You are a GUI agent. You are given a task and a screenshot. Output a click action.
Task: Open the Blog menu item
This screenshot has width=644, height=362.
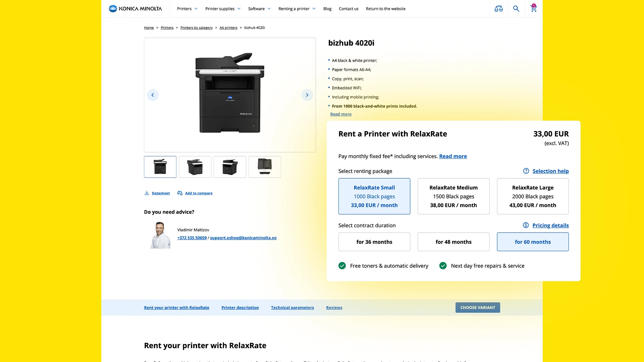tap(327, 9)
